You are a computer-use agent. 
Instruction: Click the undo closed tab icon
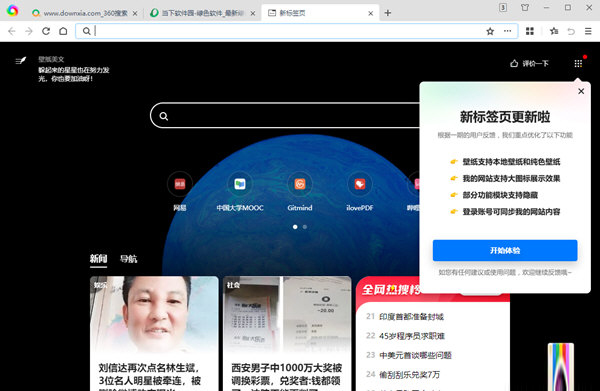pos(571,31)
